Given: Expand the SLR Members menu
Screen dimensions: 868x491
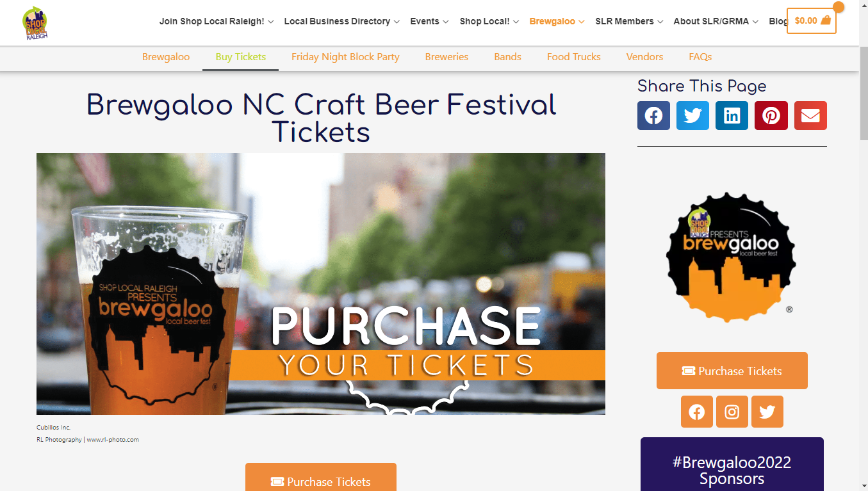Looking at the screenshot, I should pyautogui.click(x=629, y=21).
